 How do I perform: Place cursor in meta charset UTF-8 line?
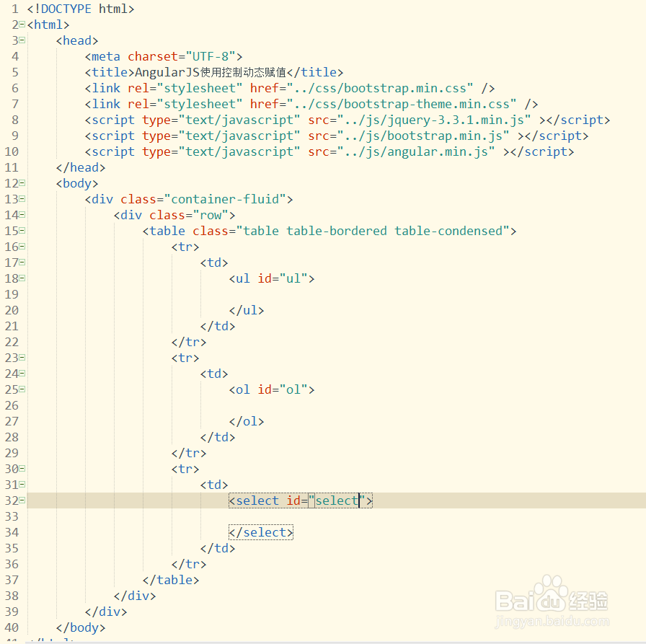[x=164, y=56]
